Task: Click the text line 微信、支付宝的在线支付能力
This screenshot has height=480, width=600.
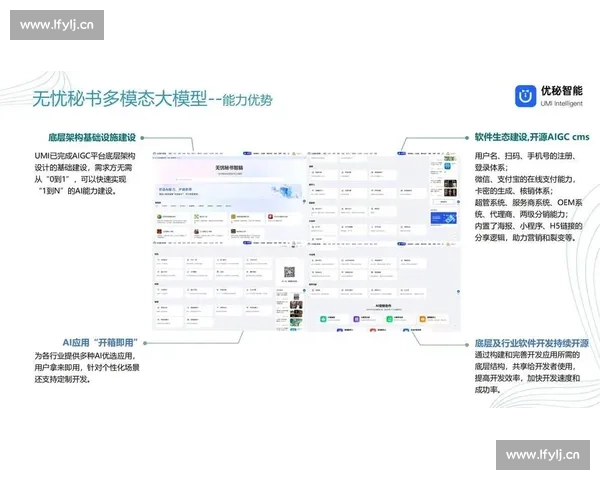Action: [526, 179]
